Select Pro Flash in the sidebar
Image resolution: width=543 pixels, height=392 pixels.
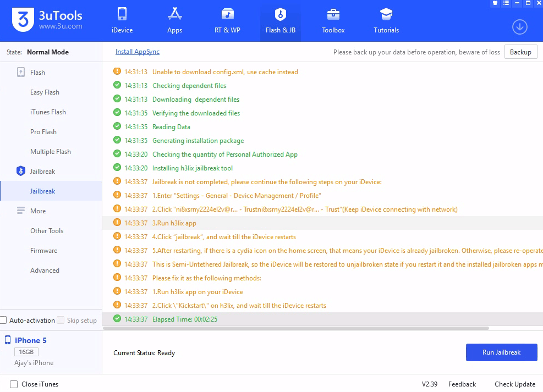coord(43,131)
